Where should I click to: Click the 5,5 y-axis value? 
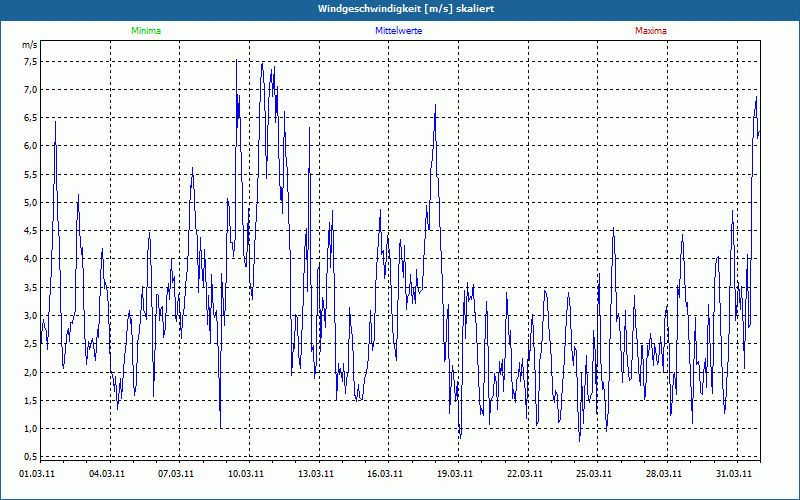click(31, 174)
